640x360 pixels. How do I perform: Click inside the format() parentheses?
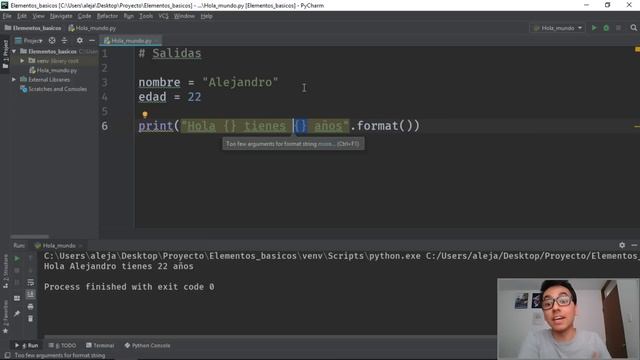point(406,126)
